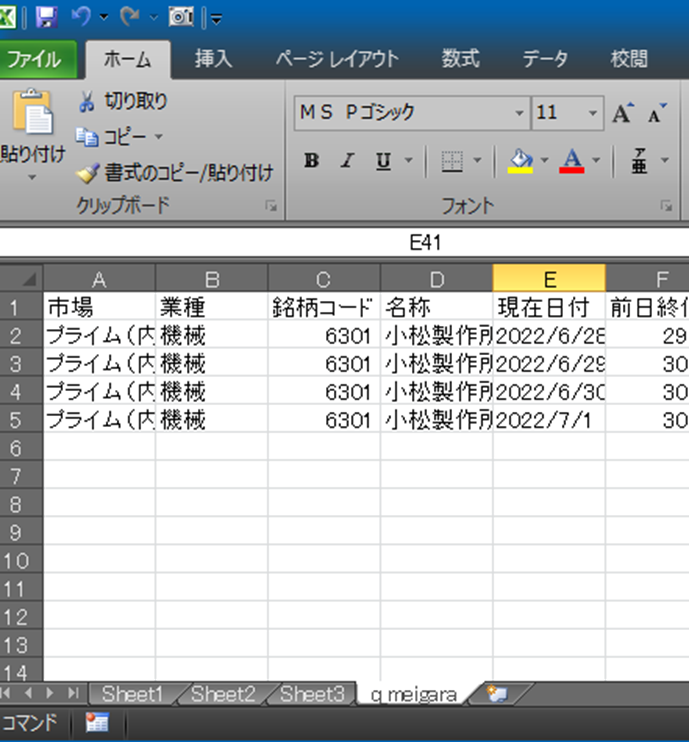Switch to Sheet2 tab
689x742 pixels.
click(223, 694)
